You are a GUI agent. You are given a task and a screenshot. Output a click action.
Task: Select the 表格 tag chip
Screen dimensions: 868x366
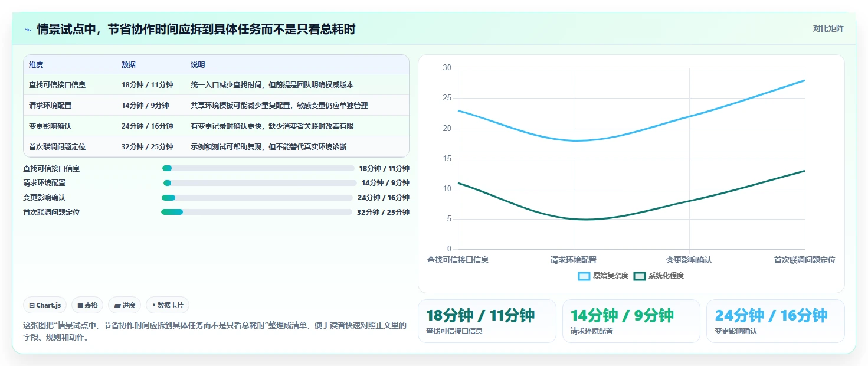coord(87,305)
